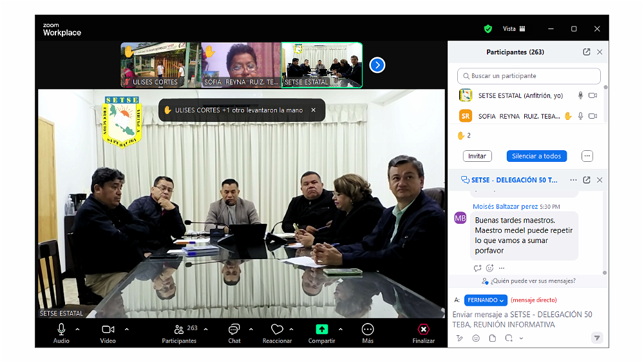The width and height of the screenshot is (644, 363).
Task: Expand the share options arrow beside Compartir
Action: (x=340, y=329)
